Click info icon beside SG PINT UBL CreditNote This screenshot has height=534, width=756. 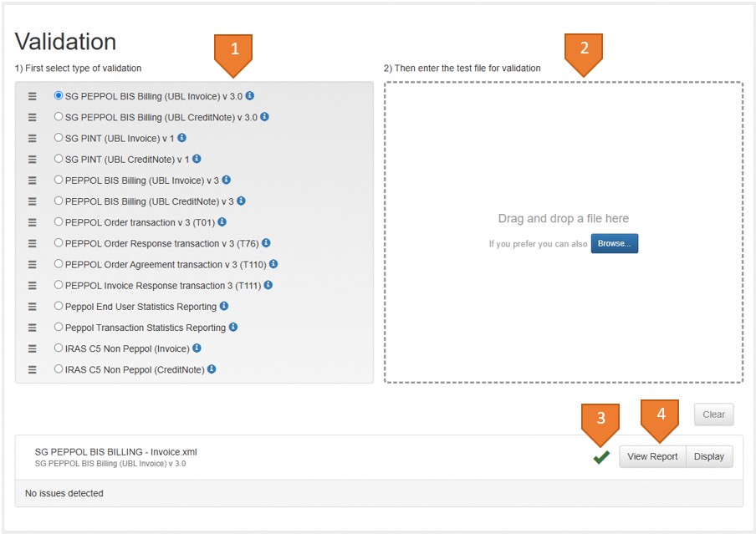point(197,159)
